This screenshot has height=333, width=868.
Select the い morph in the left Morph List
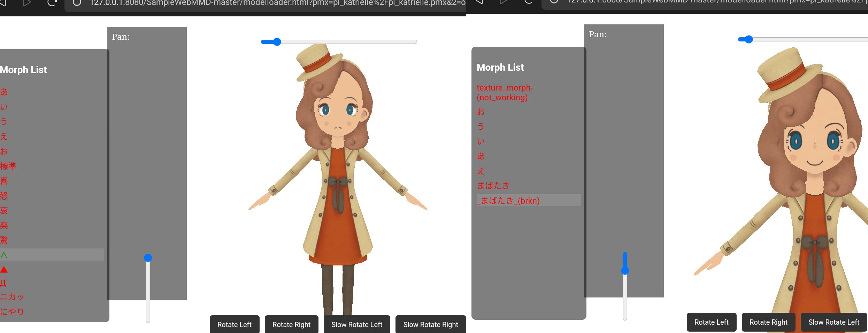point(4,107)
